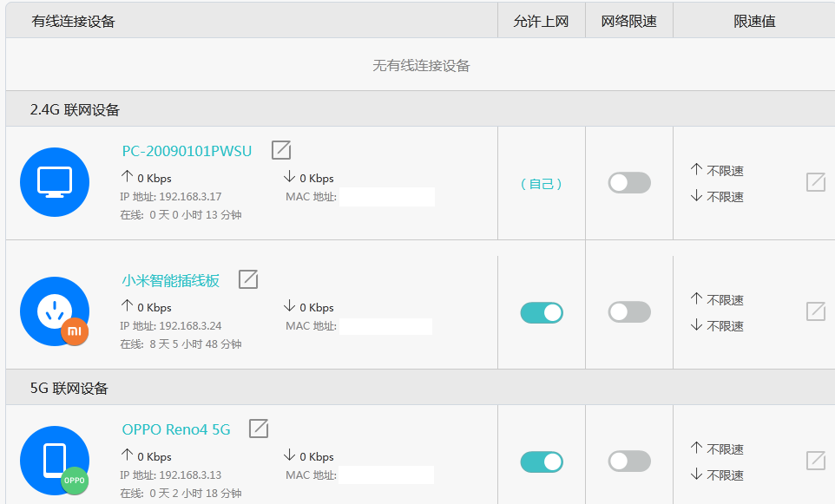Toggle 网络限速 for the Mi smart plug

[628, 312]
